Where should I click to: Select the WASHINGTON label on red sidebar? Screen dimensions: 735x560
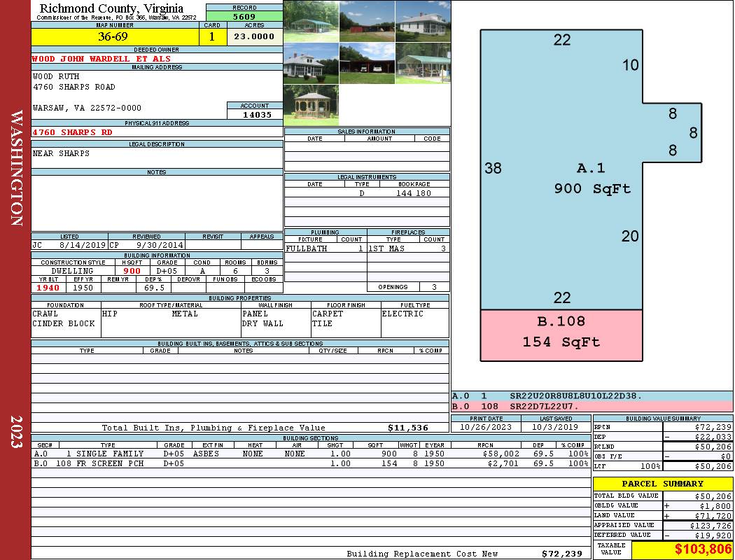coord(16,168)
